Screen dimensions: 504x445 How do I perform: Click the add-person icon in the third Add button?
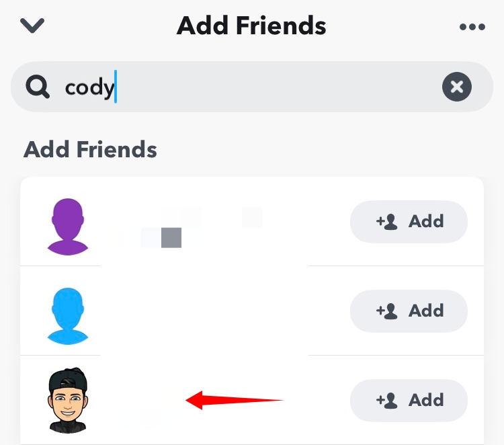(x=387, y=400)
